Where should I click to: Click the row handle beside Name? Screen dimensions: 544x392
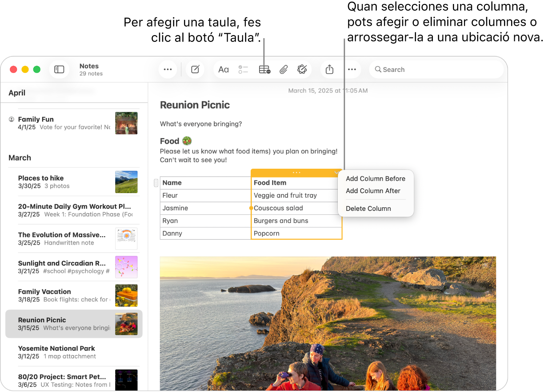coord(156,183)
